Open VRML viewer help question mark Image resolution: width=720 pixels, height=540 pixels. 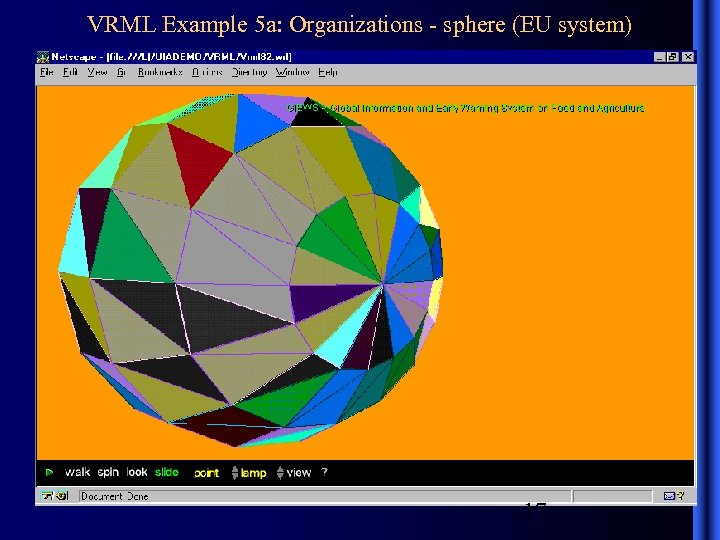click(x=324, y=472)
